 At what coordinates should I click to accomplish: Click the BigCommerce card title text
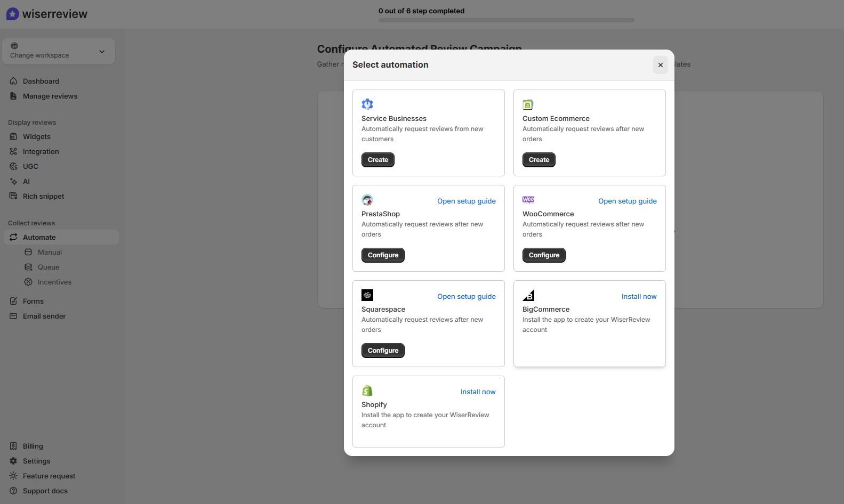(546, 310)
